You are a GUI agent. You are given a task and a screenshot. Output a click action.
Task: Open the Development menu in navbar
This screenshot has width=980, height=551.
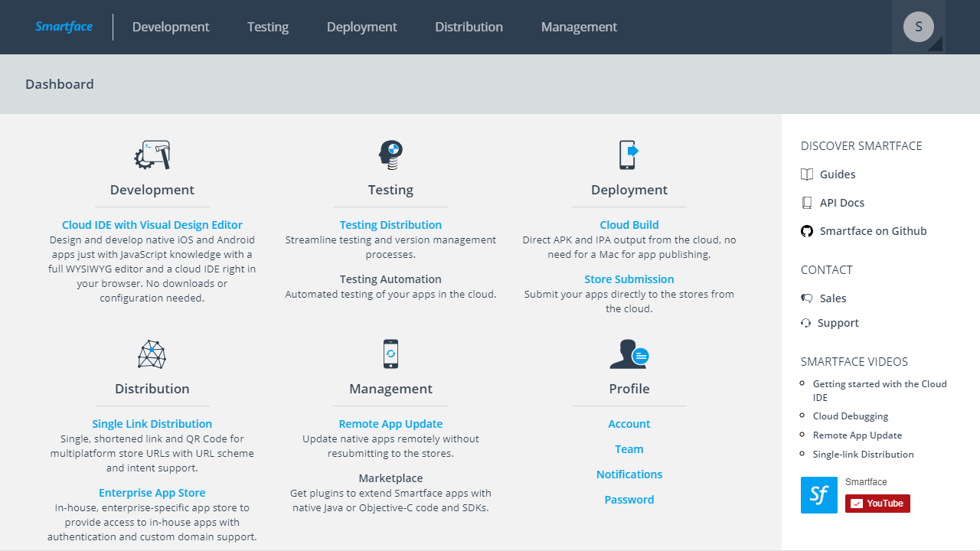pos(171,27)
